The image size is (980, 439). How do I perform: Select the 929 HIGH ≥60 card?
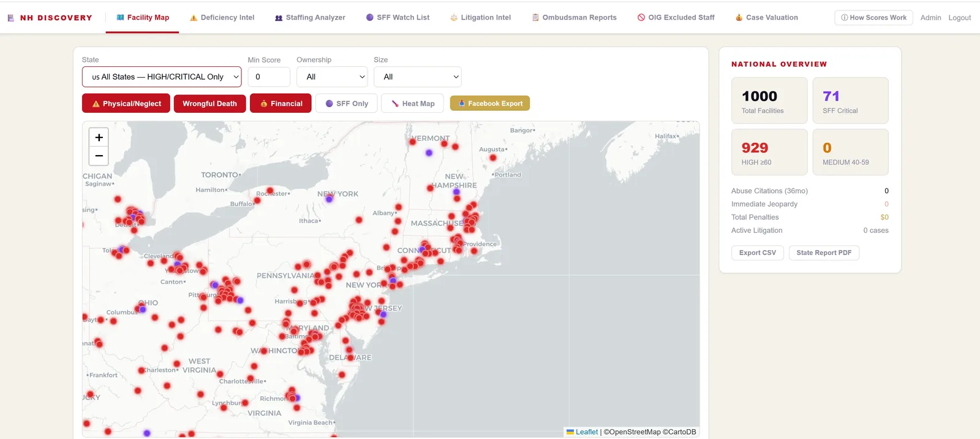769,152
